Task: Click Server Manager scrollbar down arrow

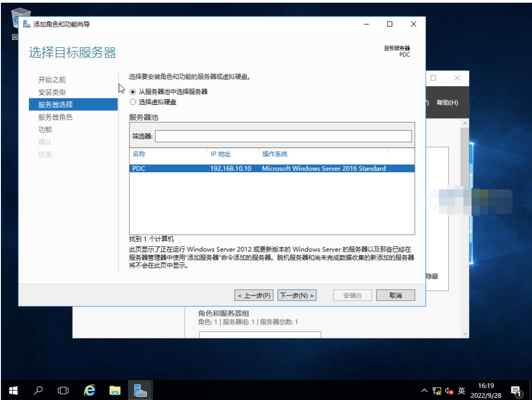Action: (x=465, y=334)
